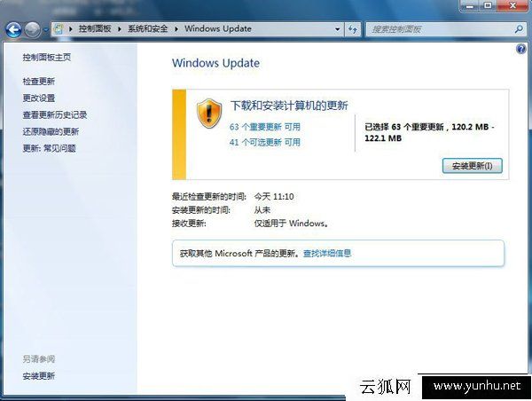The image size is (532, 401).
Task: Expand the arrow after 控制面板 breadcrumb
Action: point(120,29)
